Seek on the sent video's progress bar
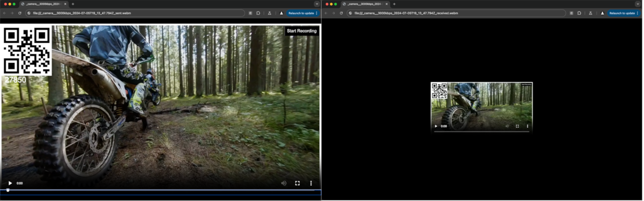Screen dimensions: 644x201 (161, 190)
